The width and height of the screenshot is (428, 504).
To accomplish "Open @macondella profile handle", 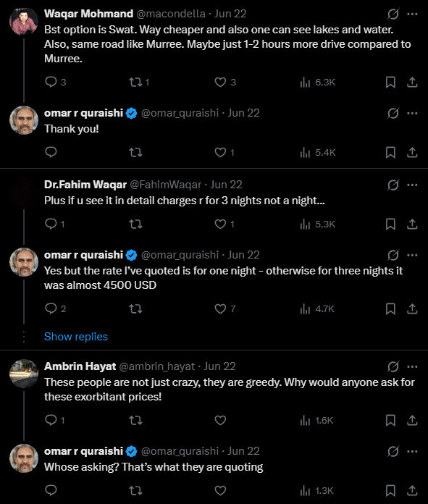I will 171,14.
